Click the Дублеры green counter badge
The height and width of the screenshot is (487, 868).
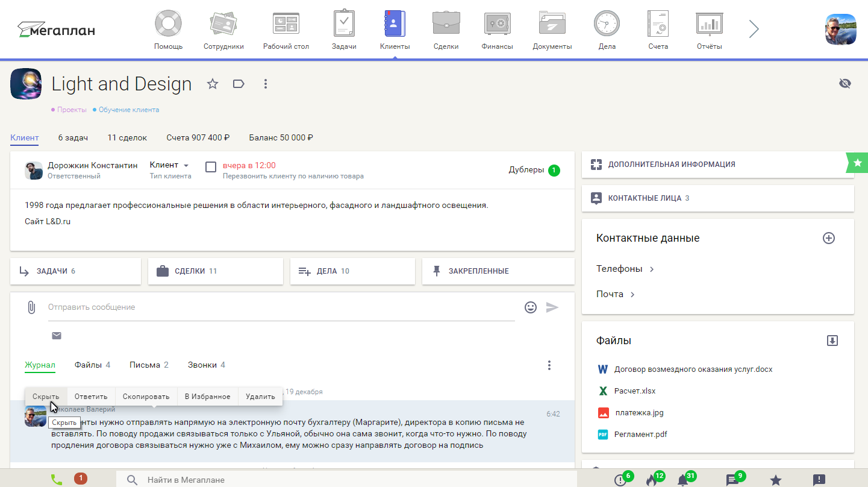click(x=554, y=170)
